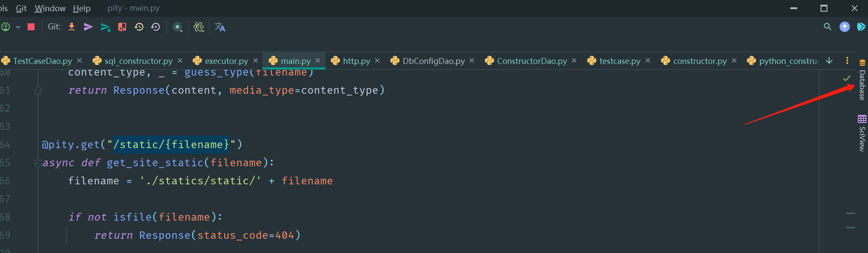Click the Git compare/diff icon
Image resolution: width=868 pixels, height=253 pixels.
coord(122,27)
